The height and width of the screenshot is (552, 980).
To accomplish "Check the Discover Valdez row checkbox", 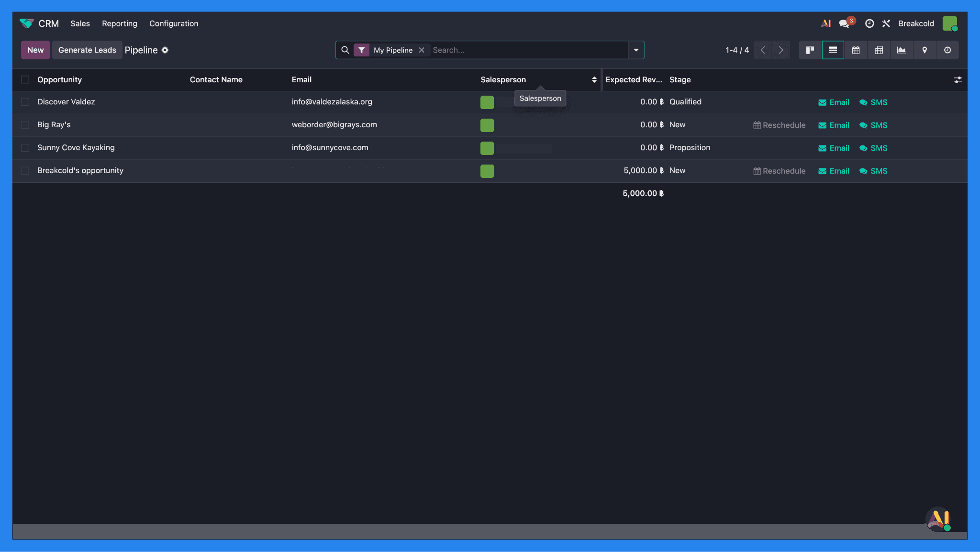I will point(25,102).
